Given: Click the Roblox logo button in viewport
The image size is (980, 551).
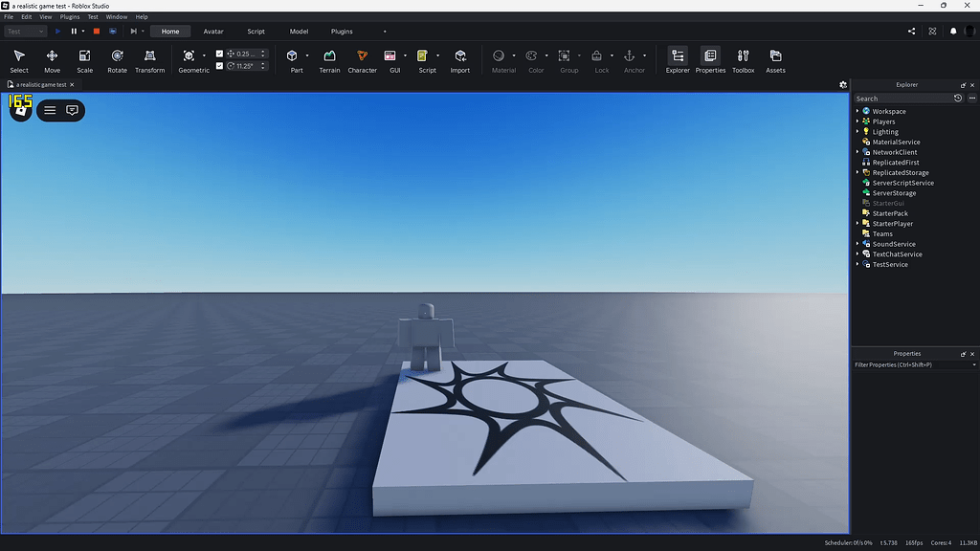Looking at the screenshot, I should pos(21,111).
